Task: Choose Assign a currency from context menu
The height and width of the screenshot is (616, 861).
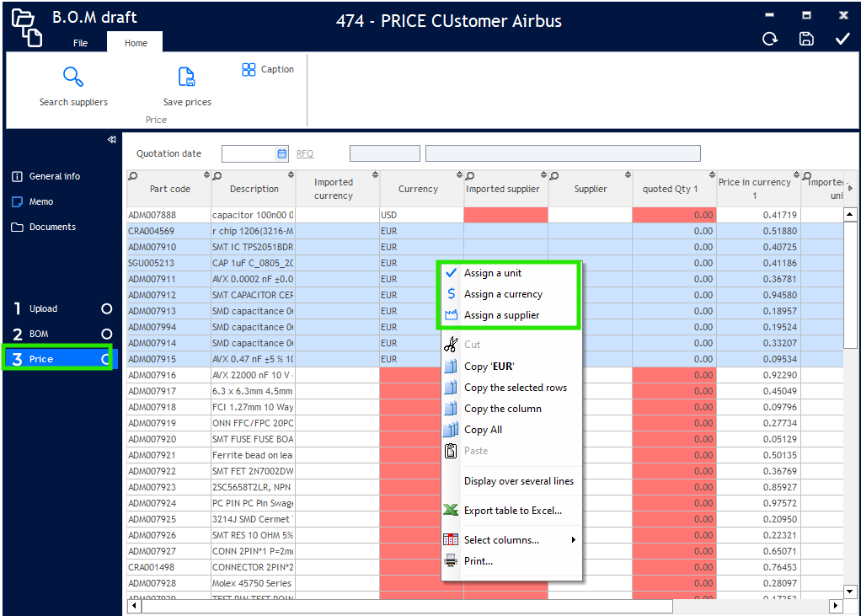Action: point(503,294)
